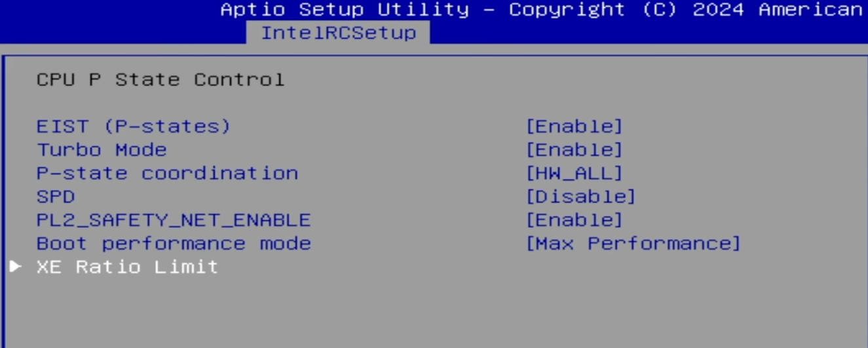Screen dimensions: 868x348
Task: Open the P-state coordination HW_ALL value
Action: [x=574, y=174]
